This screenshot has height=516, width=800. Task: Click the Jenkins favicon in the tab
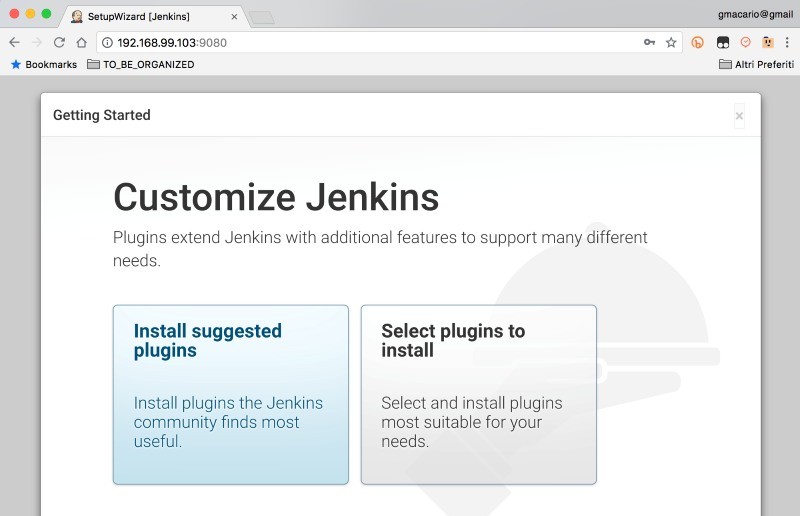[77, 16]
